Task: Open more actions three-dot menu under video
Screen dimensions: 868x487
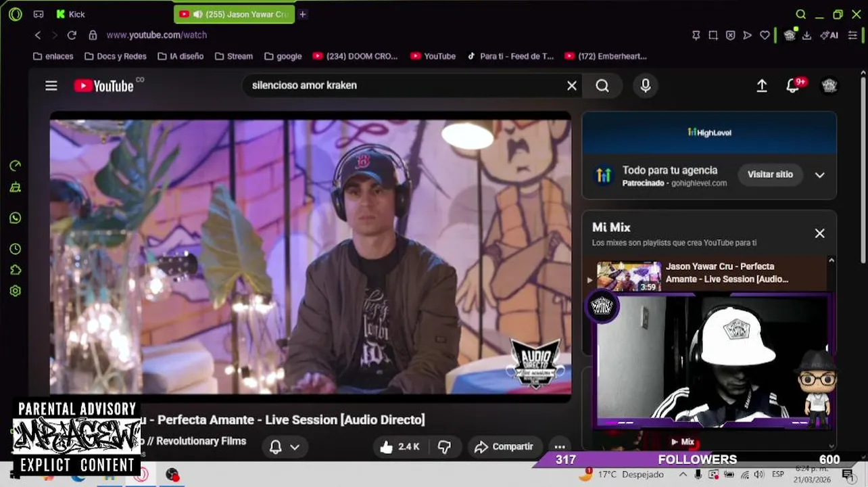Action: pyautogui.click(x=560, y=447)
